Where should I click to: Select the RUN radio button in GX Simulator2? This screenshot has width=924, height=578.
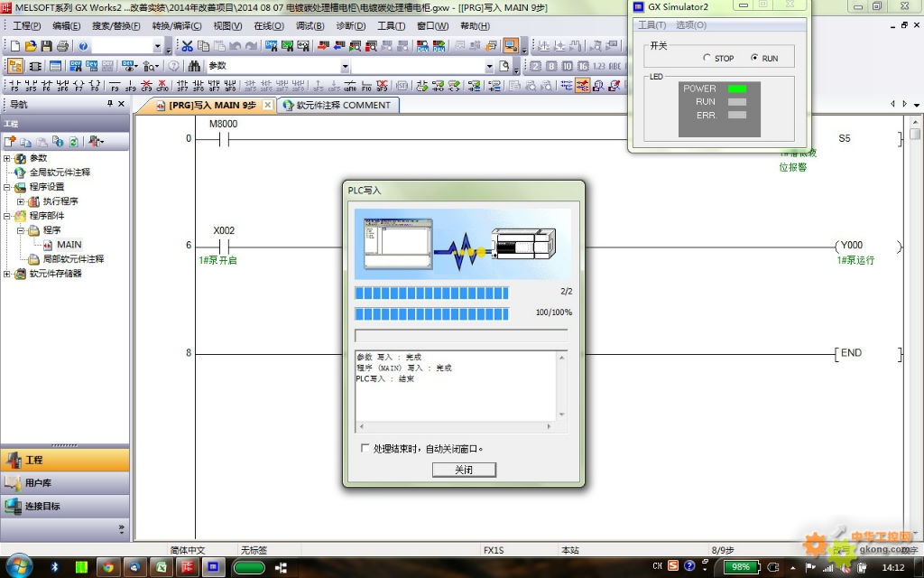pyautogui.click(x=754, y=58)
